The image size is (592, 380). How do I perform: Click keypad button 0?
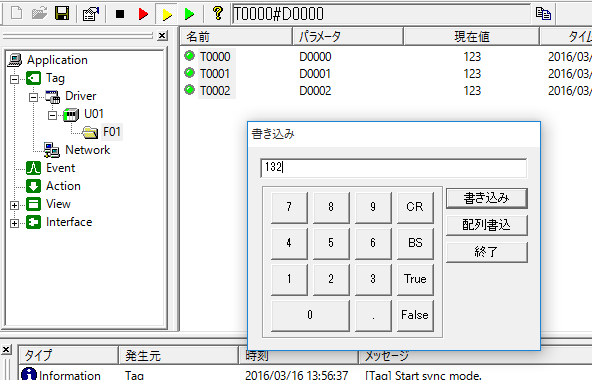tap(310, 315)
